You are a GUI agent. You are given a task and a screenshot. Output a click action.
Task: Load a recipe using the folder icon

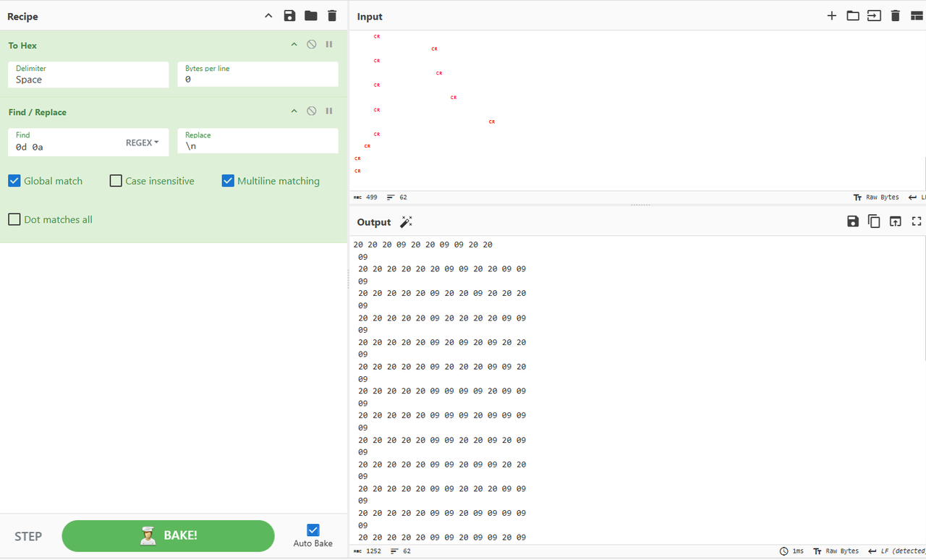[310, 16]
